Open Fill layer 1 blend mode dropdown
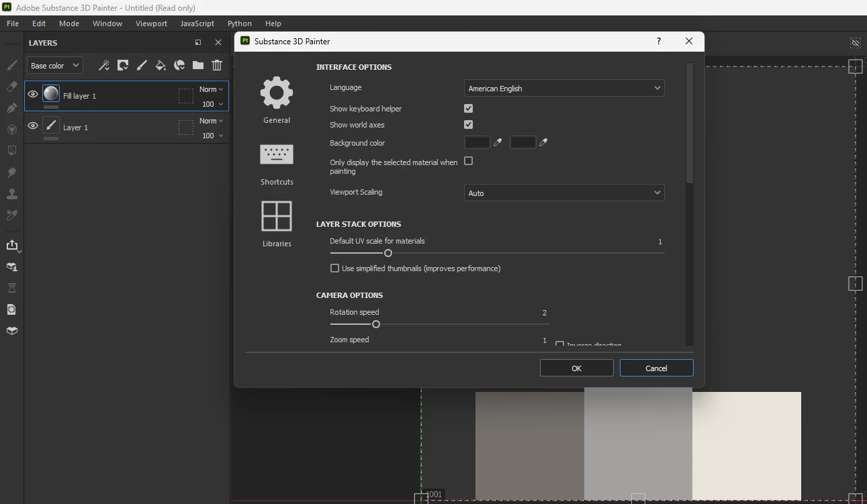 click(212, 89)
